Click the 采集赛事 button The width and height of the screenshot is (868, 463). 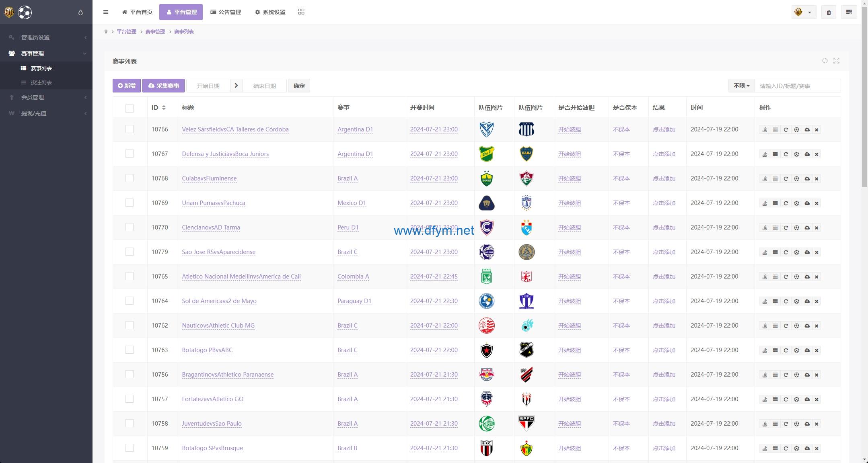[x=164, y=86]
